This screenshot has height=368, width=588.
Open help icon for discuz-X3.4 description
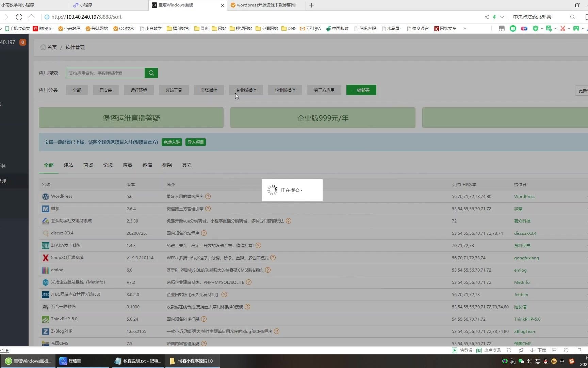204,233
